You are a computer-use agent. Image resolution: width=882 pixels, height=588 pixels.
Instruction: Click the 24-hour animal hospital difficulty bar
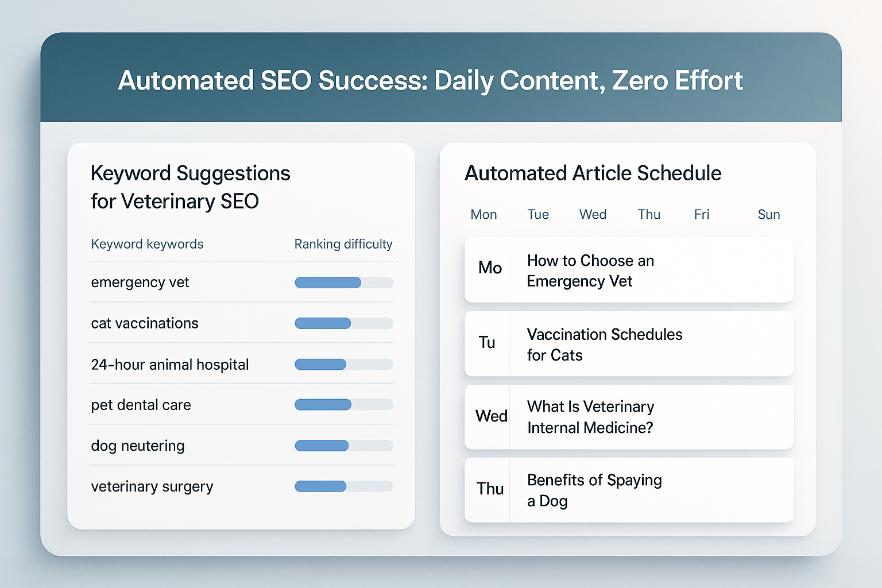click(x=343, y=364)
